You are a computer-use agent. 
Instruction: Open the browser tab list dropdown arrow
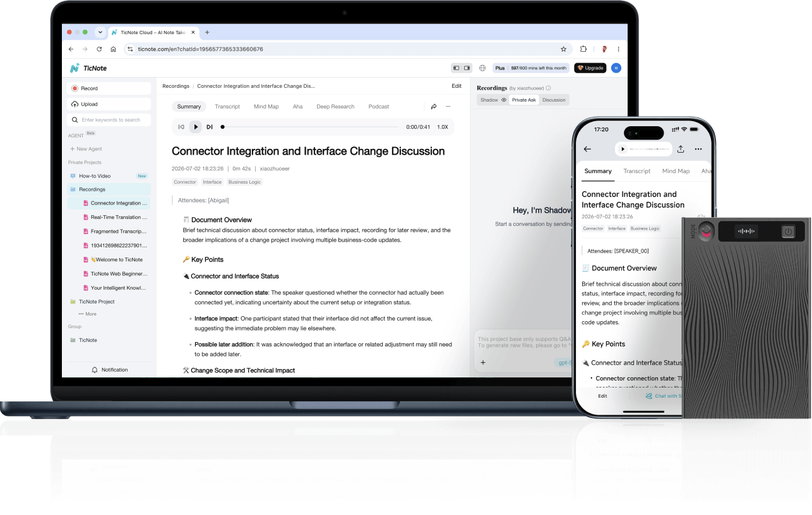100,32
